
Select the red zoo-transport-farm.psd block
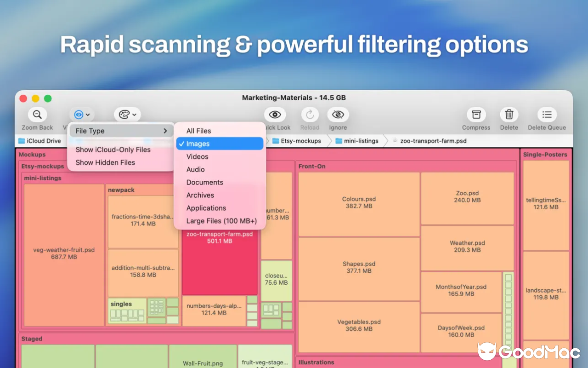coord(220,267)
